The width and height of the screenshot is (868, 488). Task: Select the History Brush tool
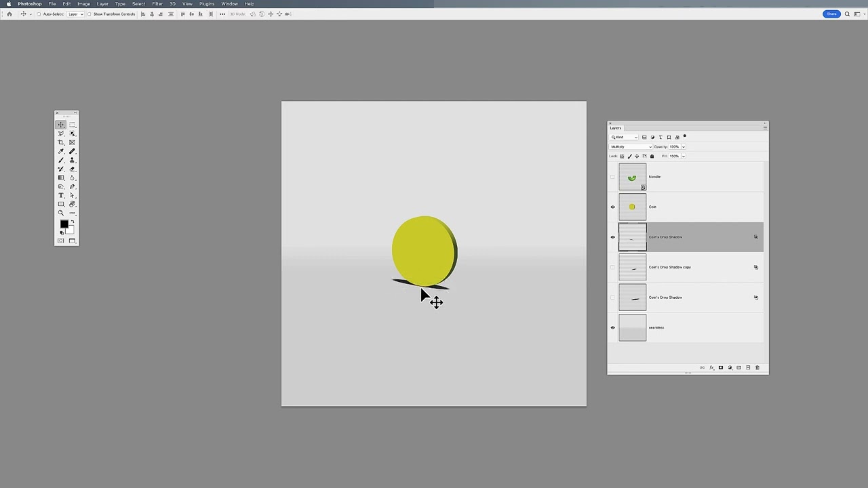[61, 169]
